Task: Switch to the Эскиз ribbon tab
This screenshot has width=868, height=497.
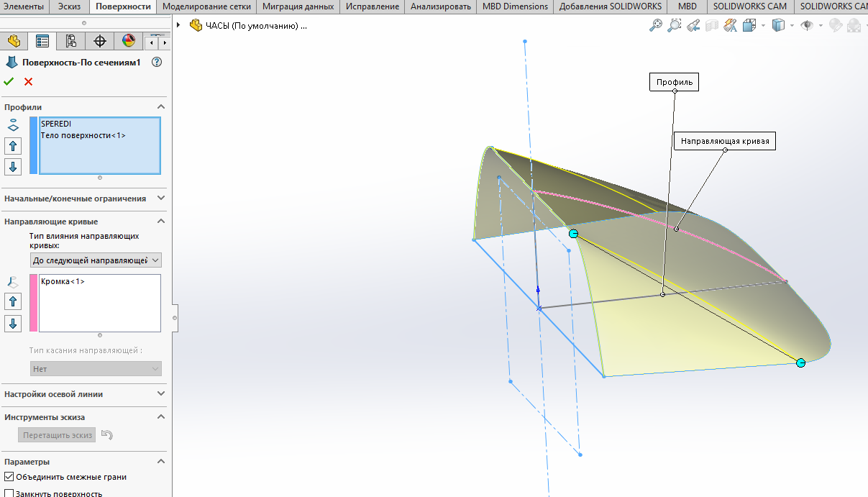Action: (x=69, y=6)
